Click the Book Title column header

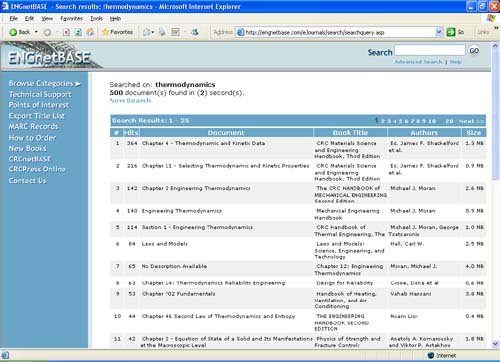tap(350, 133)
